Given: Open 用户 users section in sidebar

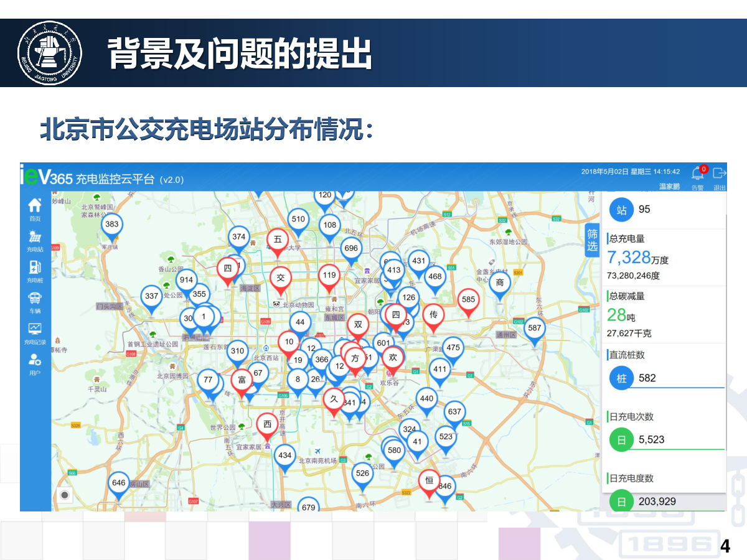Looking at the screenshot, I should pyautogui.click(x=35, y=365).
